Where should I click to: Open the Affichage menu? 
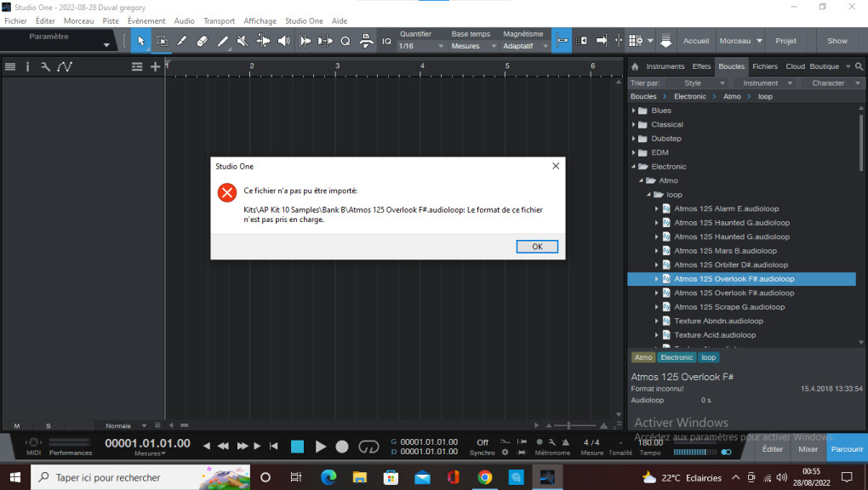pos(260,21)
